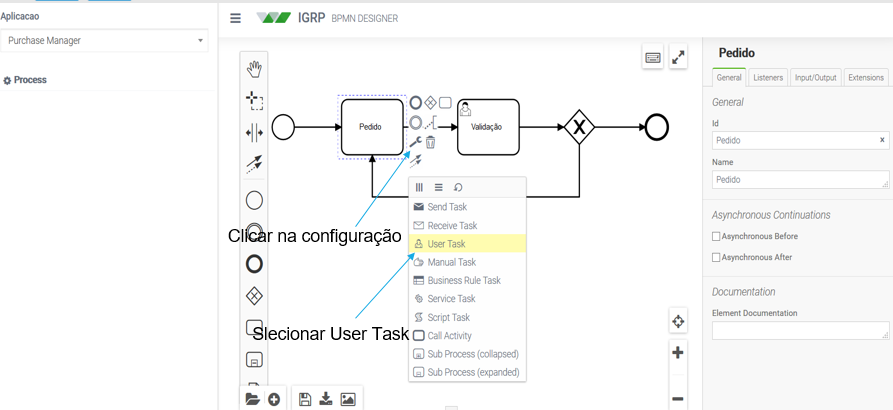Select User Task in the popup
The height and width of the screenshot is (410, 893).
(x=467, y=244)
